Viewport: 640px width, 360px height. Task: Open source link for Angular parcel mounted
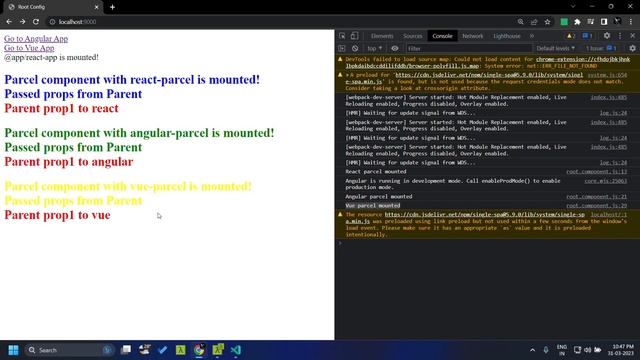[597, 197]
